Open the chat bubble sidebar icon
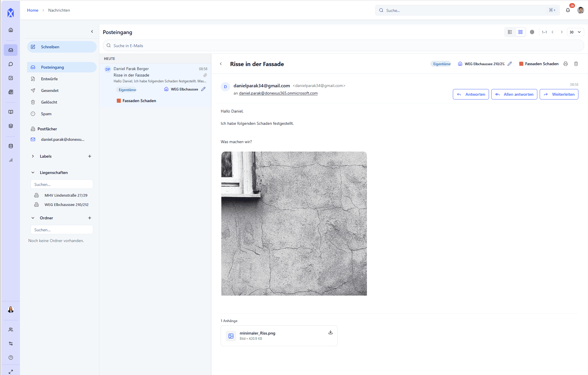The image size is (588, 375). tap(11, 64)
